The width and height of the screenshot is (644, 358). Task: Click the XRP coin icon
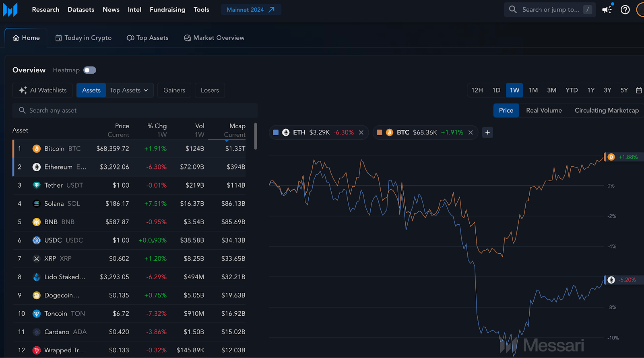click(37, 259)
